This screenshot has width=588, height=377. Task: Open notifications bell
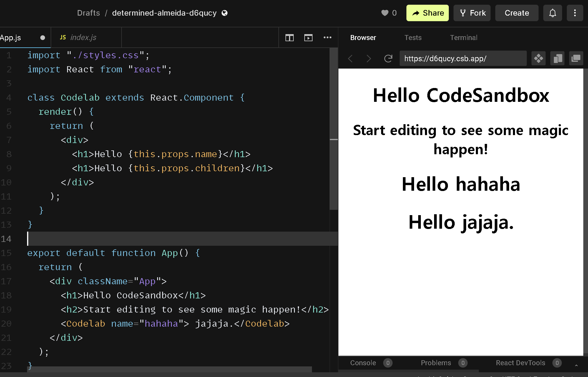coord(553,13)
